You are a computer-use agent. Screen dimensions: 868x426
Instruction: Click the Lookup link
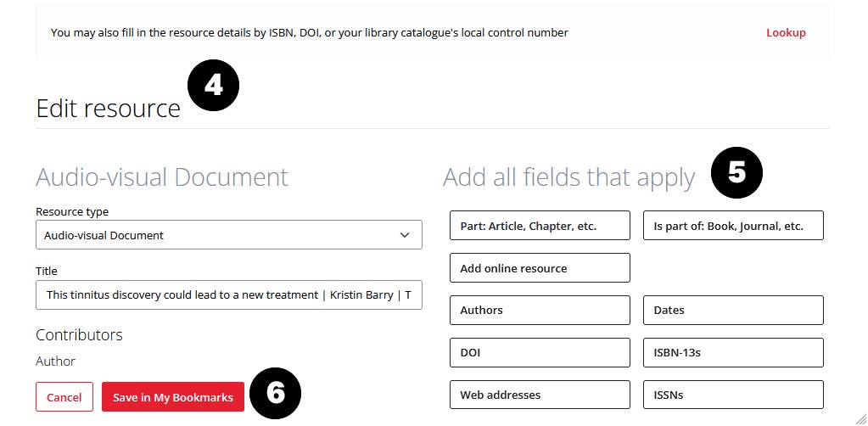click(786, 33)
